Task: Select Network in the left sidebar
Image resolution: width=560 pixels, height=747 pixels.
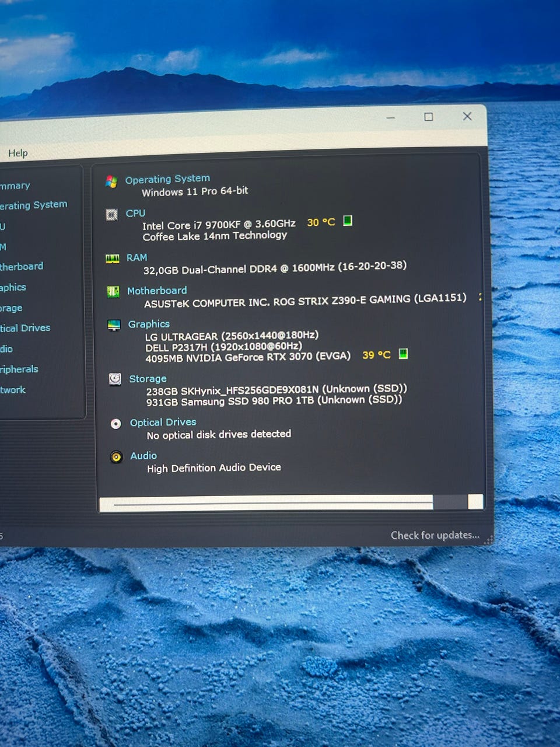Action: pyautogui.click(x=13, y=390)
